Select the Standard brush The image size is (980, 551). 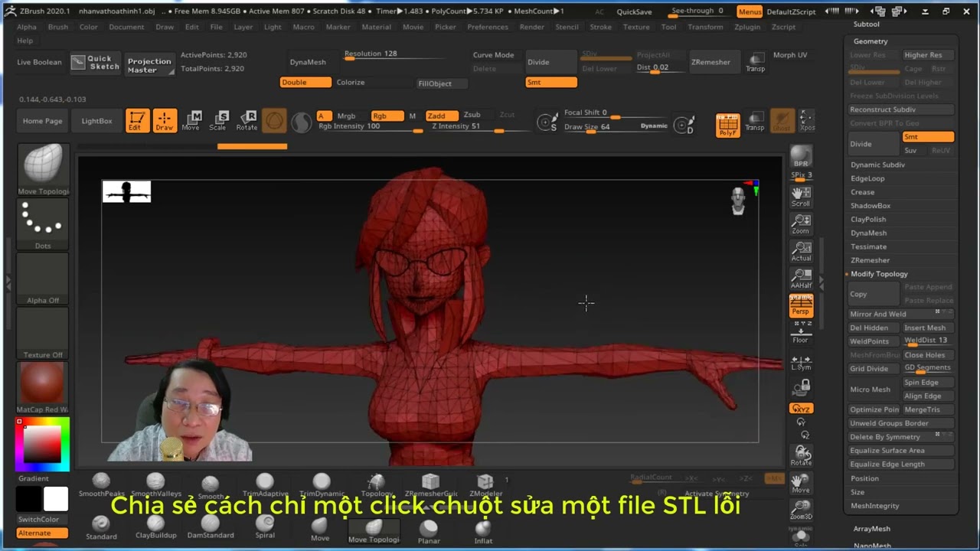[101, 527]
